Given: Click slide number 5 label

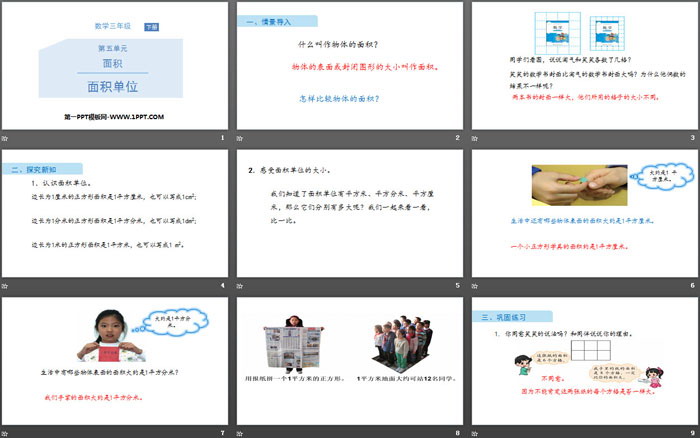Looking at the screenshot, I should [x=458, y=285].
